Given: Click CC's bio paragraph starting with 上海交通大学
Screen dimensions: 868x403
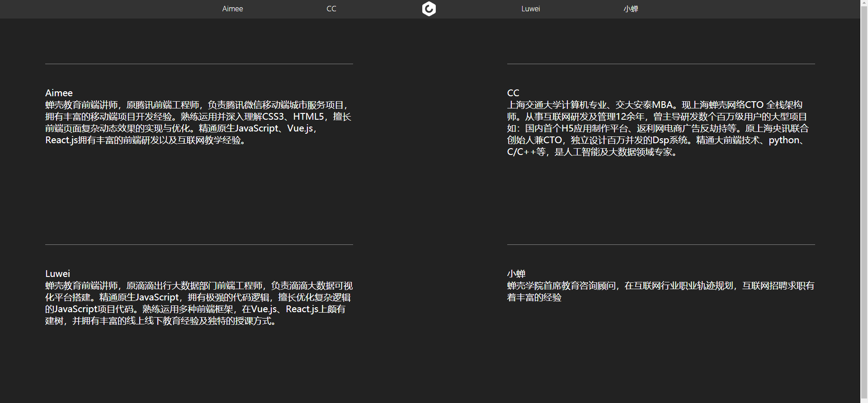Looking at the screenshot, I should point(658,128).
